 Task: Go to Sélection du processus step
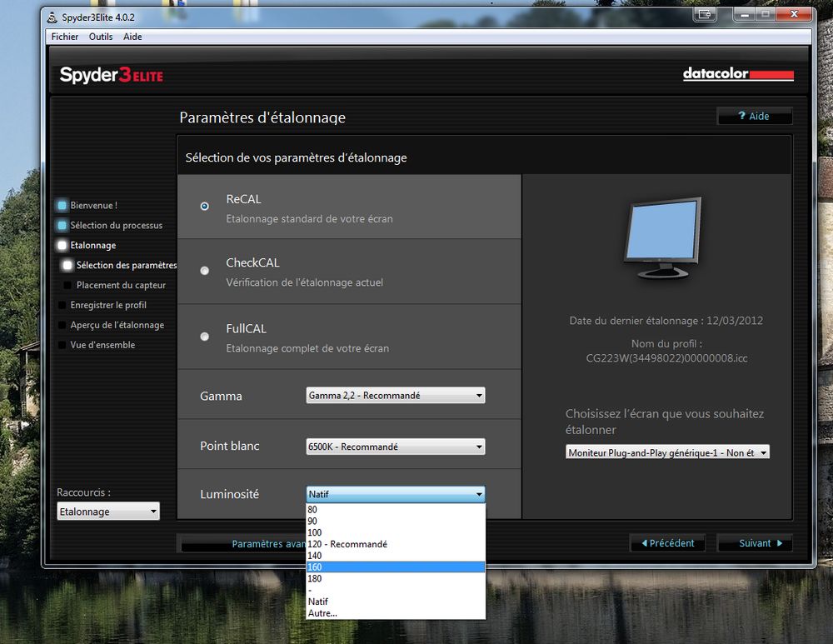pyautogui.click(x=117, y=225)
